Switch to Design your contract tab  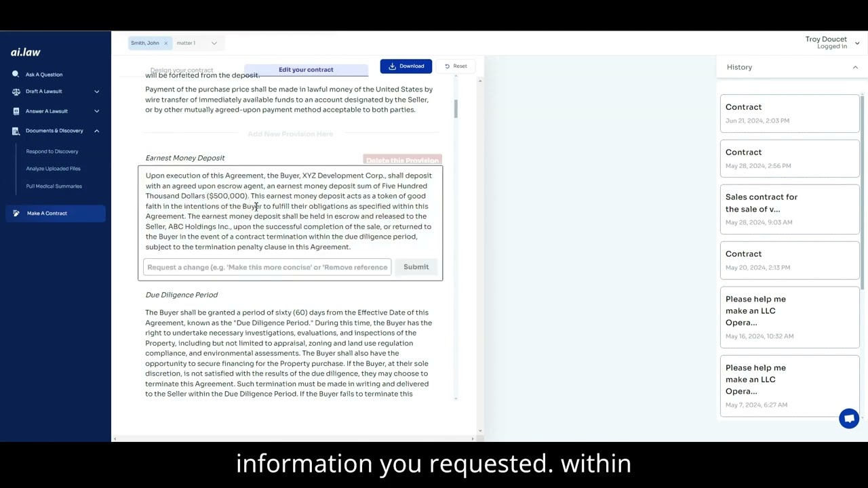click(182, 70)
